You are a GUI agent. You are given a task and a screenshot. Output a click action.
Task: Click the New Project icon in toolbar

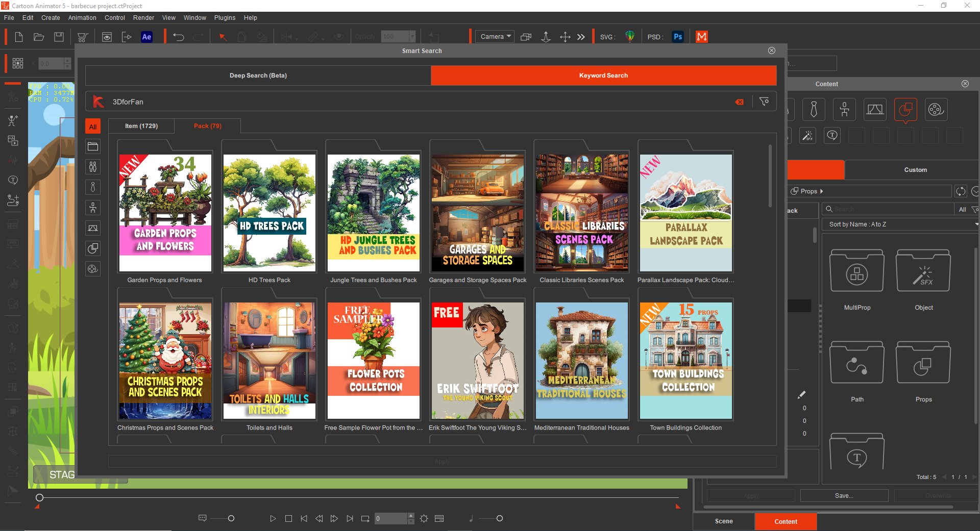point(19,37)
